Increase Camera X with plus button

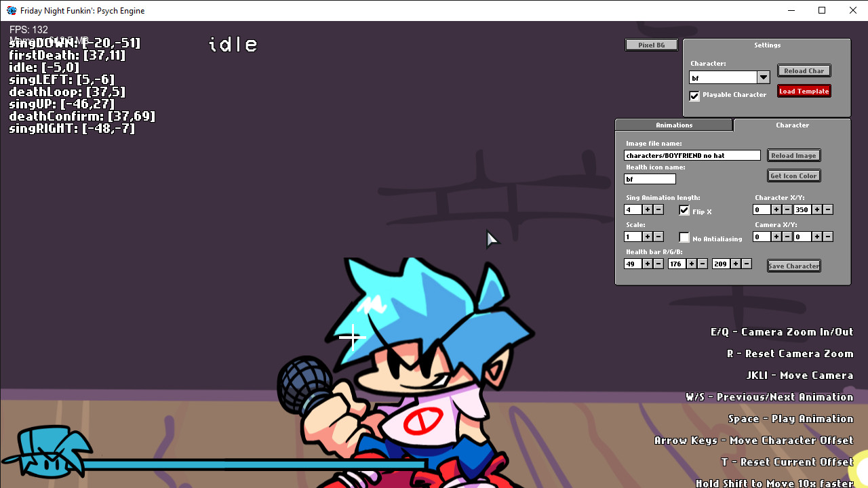point(776,237)
